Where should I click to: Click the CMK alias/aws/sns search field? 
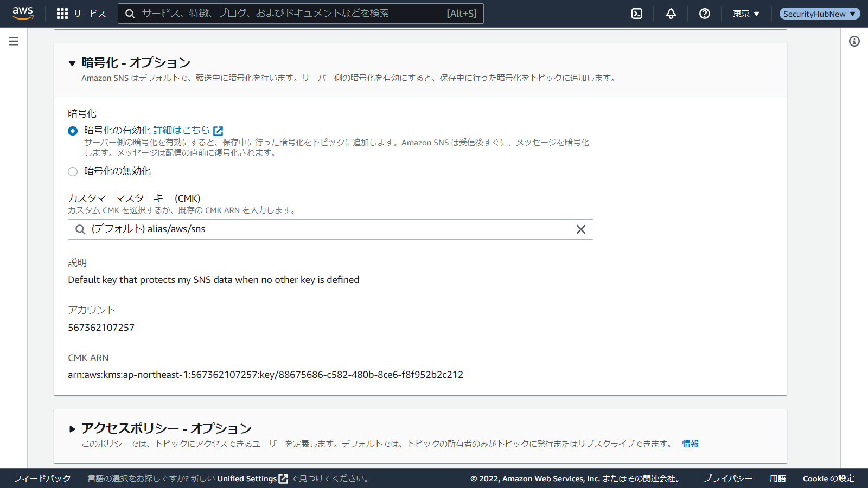tap(325, 229)
